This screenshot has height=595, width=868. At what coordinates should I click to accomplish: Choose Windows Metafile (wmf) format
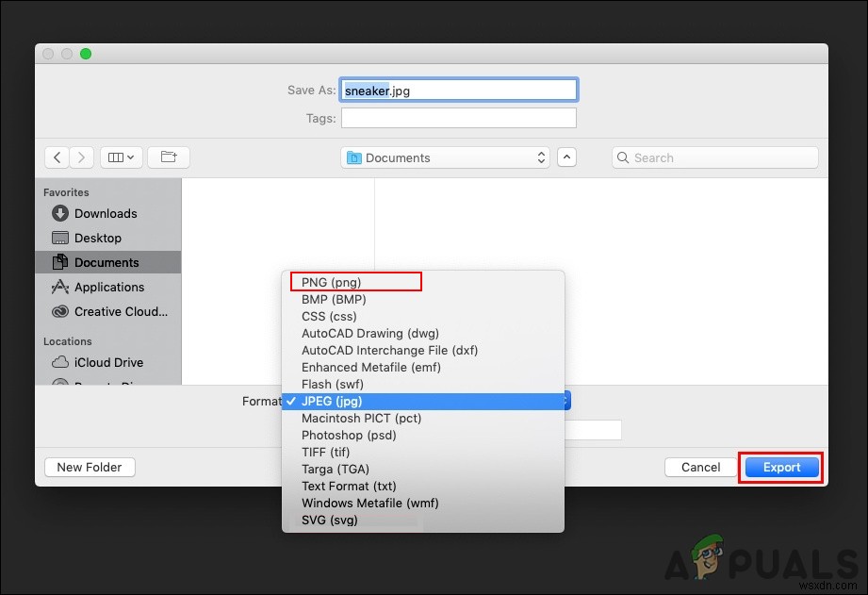click(423, 503)
